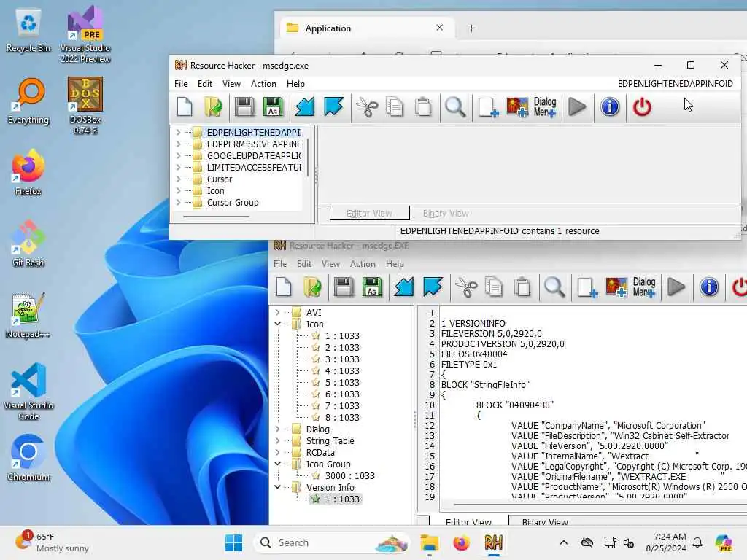The width and height of the screenshot is (747, 560).
Task: Select Application tab in File Explorer
Action: coord(366,28)
